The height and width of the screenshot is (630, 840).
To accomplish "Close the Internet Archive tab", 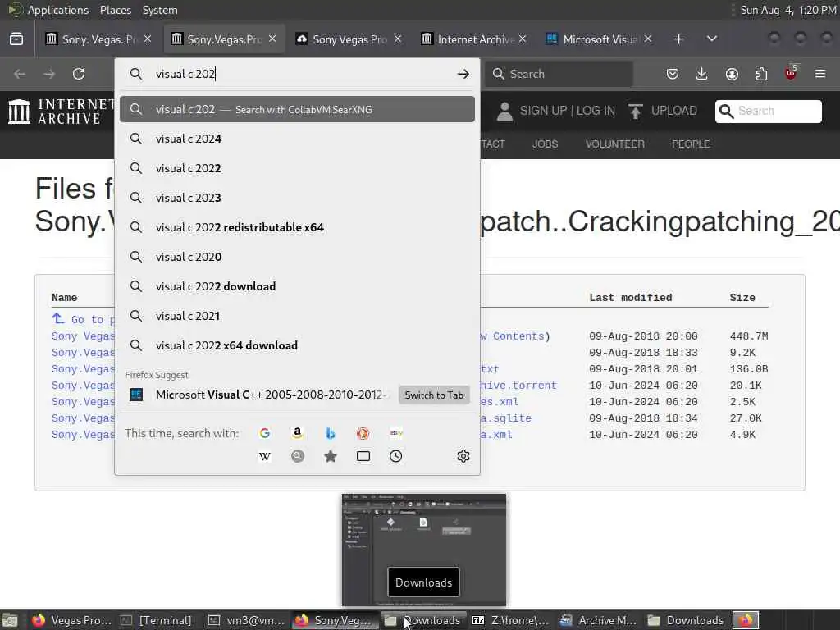I will pyautogui.click(x=523, y=39).
